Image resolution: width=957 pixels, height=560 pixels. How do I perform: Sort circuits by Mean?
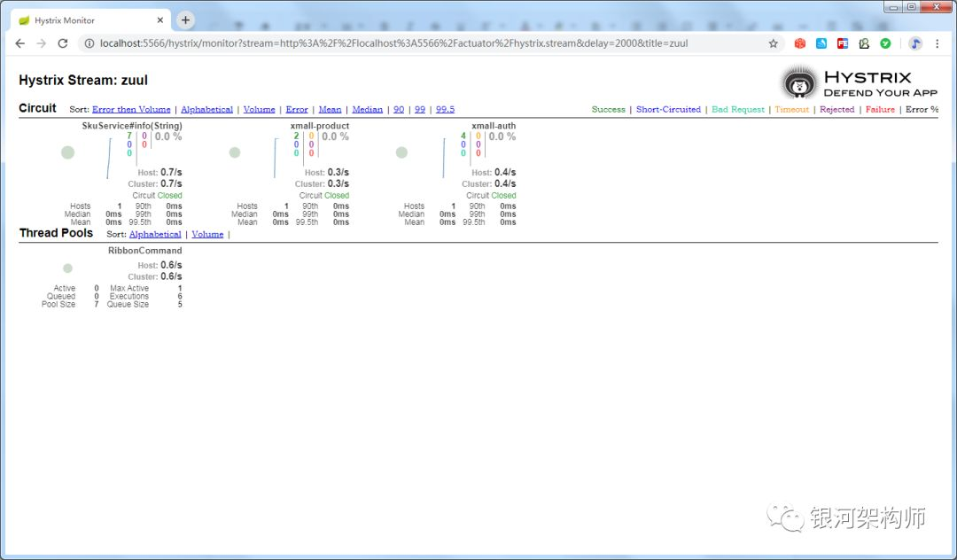coord(330,109)
